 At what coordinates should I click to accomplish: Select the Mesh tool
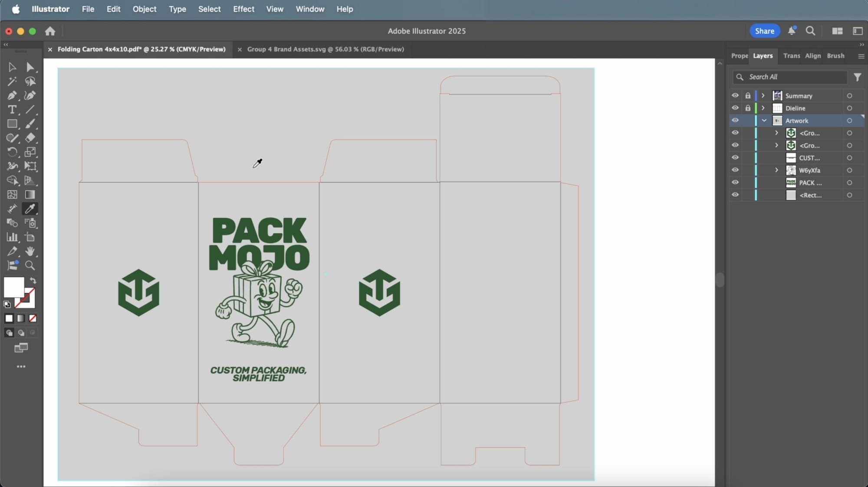point(12,195)
